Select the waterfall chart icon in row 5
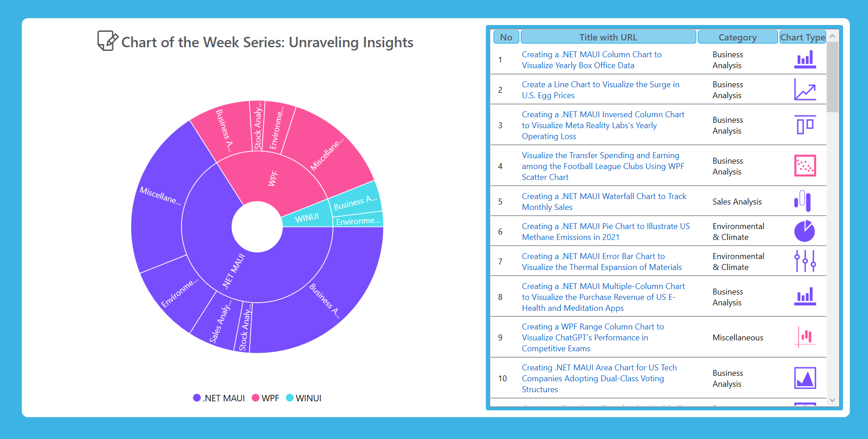This screenshot has height=439, width=868. point(804,201)
